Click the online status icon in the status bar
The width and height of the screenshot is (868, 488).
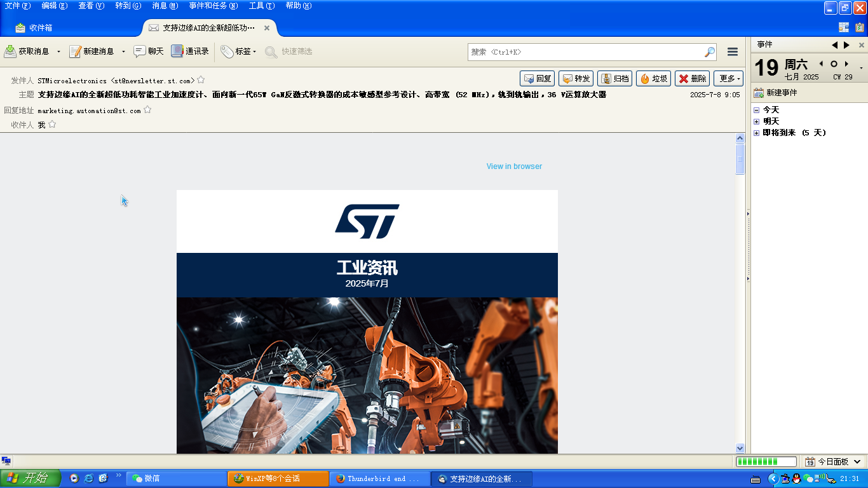(x=6, y=461)
